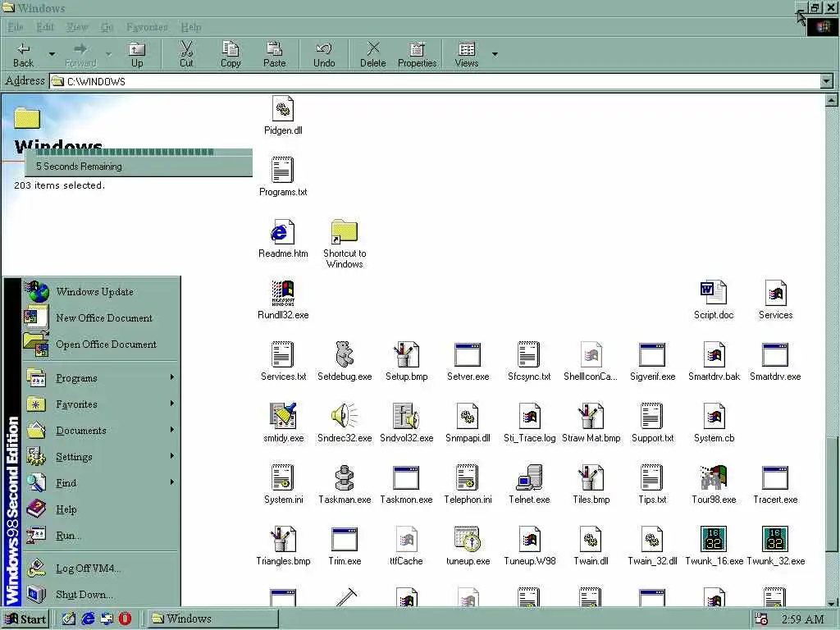Viewport: 840px width, 630px height.
Task: Click the Windows taskbar button
Action: tap(213, 619)
